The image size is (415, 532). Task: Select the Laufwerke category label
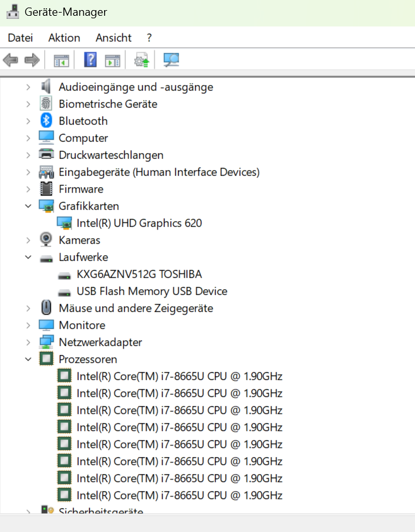83,257
